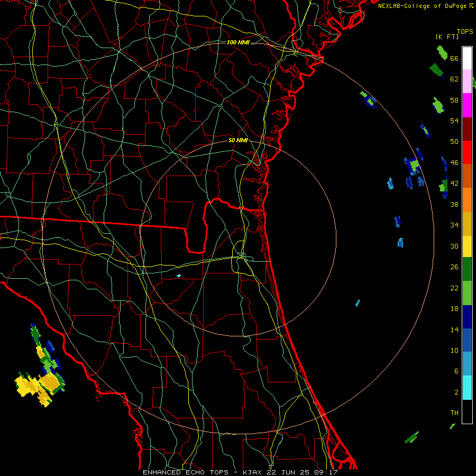Click the '14' legend value

click(454, 329)
